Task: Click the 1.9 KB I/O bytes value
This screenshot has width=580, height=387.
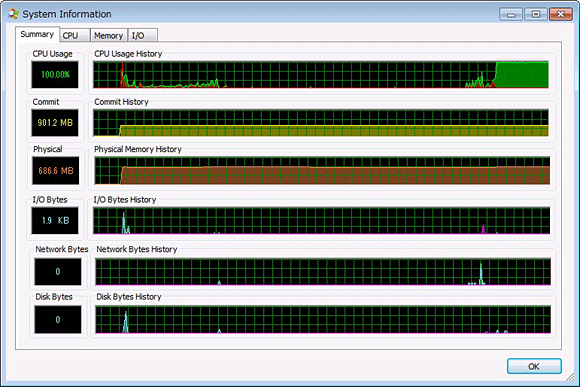Action: (55, 221)
